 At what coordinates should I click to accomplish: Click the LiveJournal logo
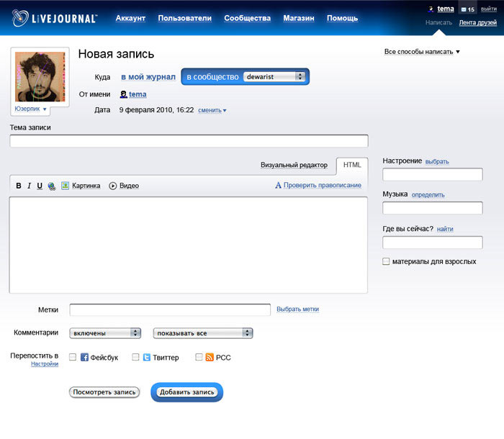(x=55, y=18)
